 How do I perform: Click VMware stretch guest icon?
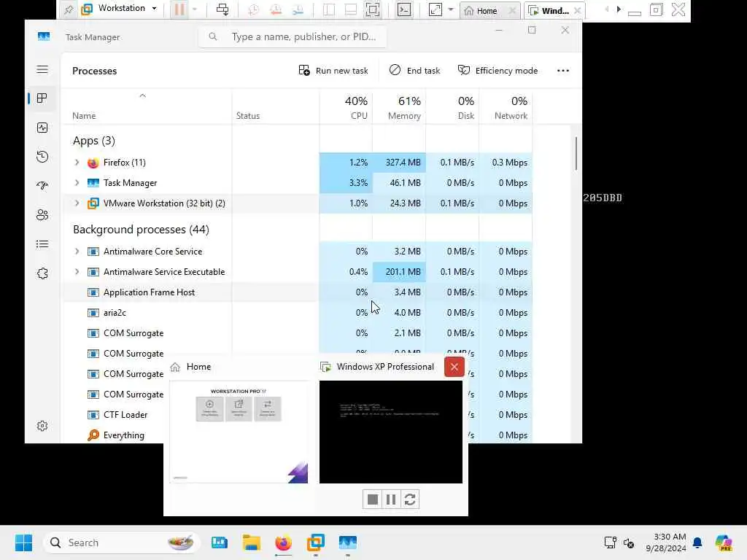[x=435, y=10]
